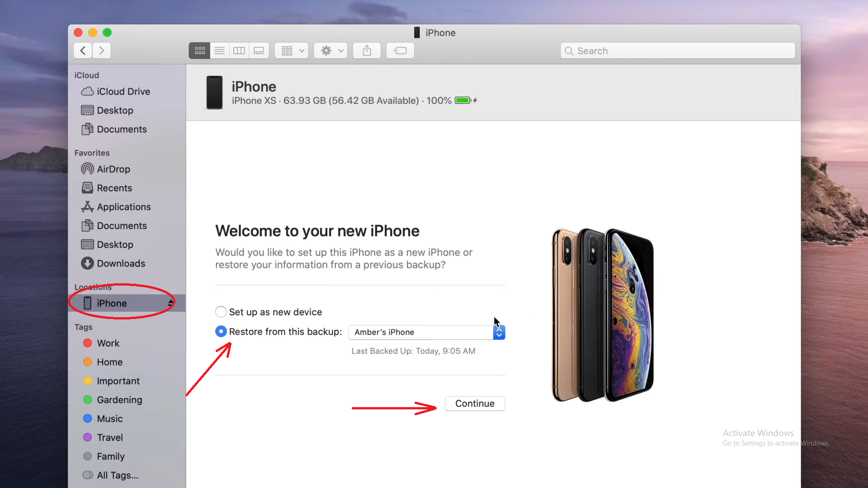Click the Search input field
The width and height of the screenshot is (868, 488).
point(678,51)
